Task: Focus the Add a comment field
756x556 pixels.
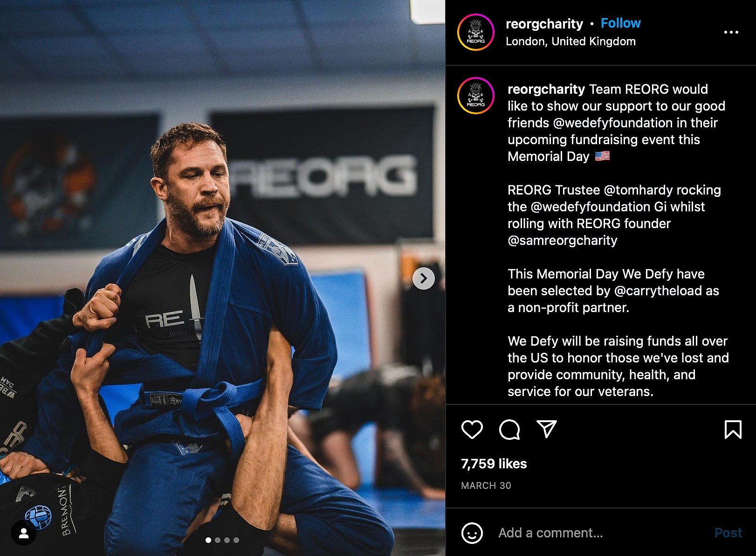Action: click(x=601, y=533)
